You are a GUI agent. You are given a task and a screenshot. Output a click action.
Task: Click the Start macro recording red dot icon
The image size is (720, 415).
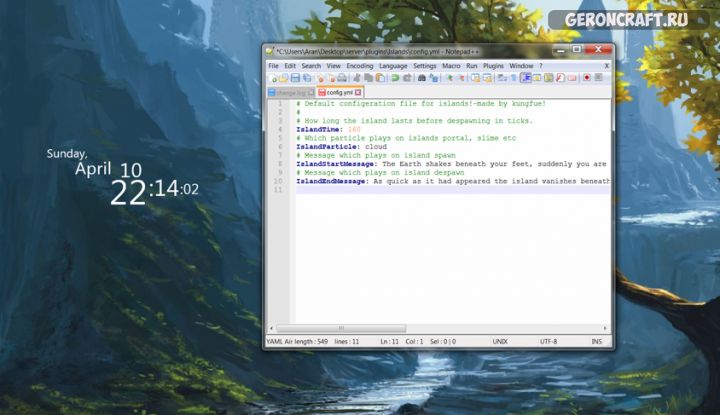[586, 78]
